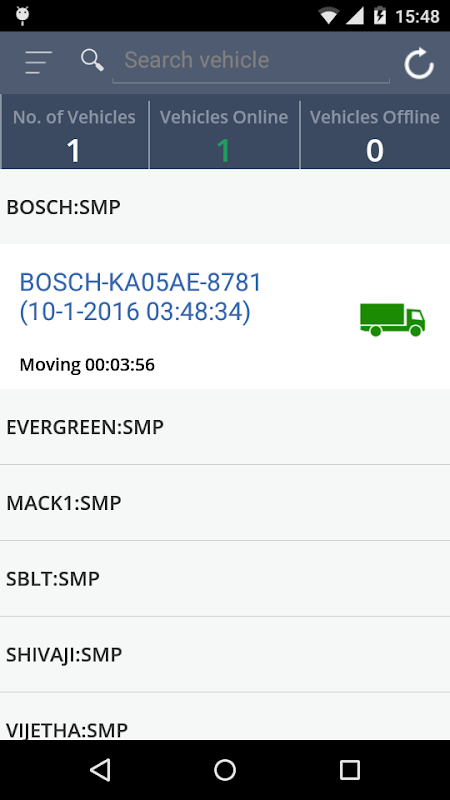Expand the MACK1:SMP group
This screenshot has height=800, width=450.
pos(225,503)
